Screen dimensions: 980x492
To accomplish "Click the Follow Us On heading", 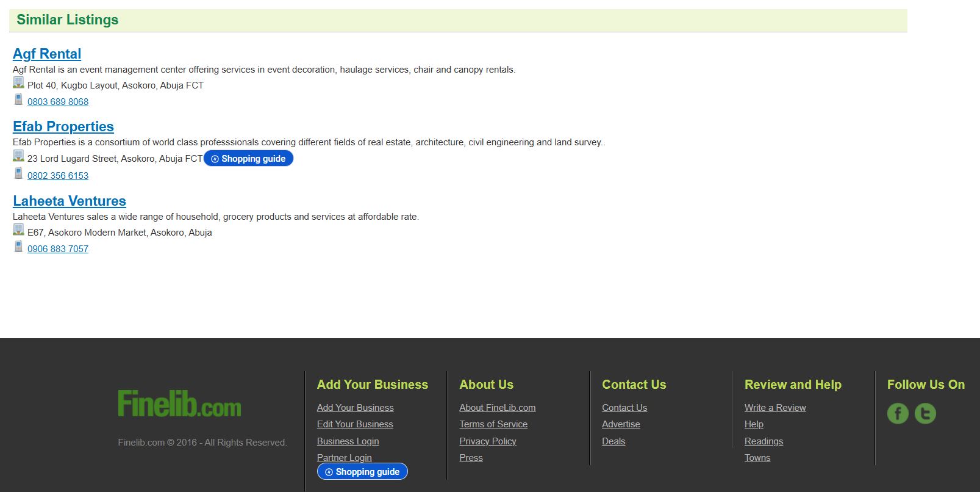I will [x=926, y=385].
